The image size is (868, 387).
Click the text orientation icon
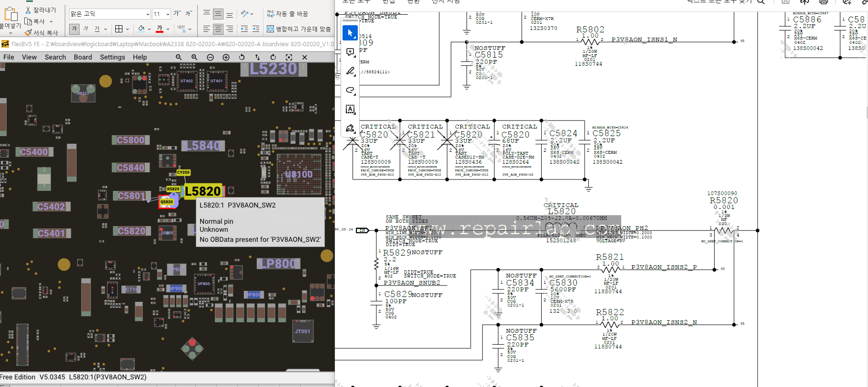pyautogui.click(x=244, y=14)
